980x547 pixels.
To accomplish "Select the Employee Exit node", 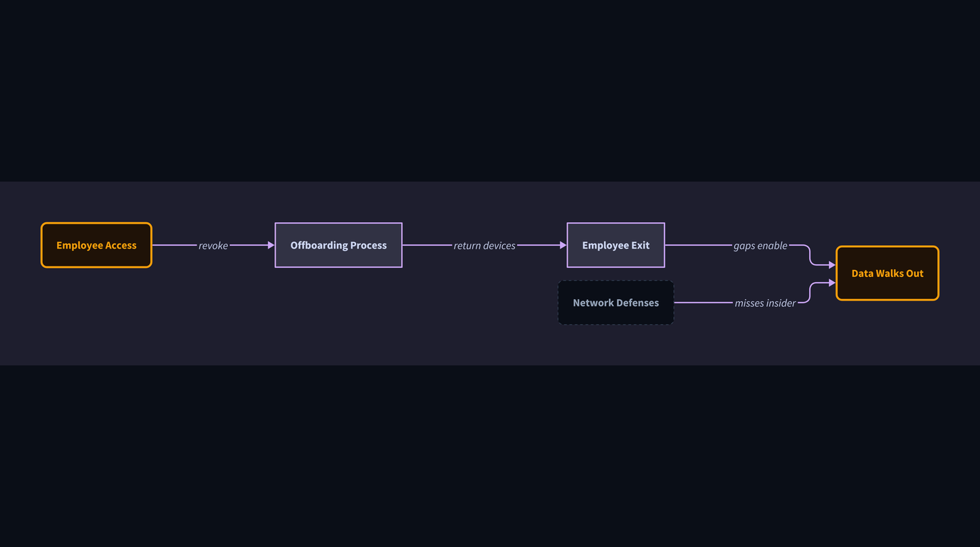I will [x=615, y=245].
